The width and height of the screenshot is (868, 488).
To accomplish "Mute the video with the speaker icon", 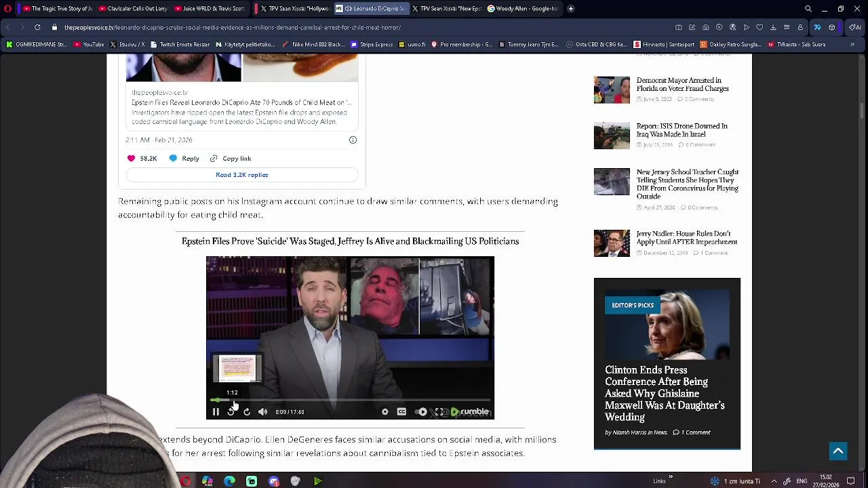I will pos(263,411).
